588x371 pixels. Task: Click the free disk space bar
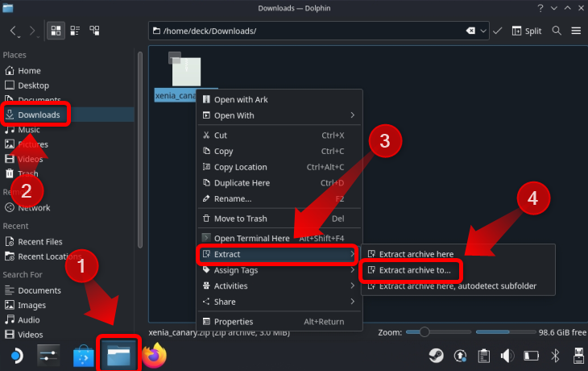click(x=506, y=332)
